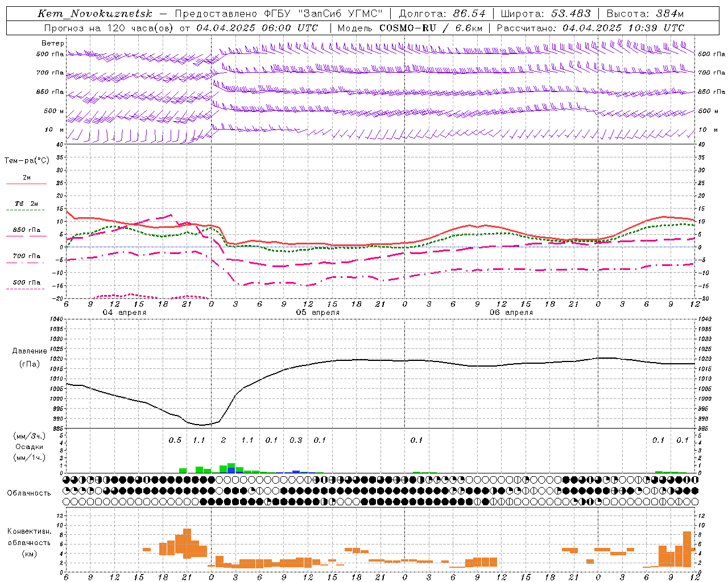Click the '500 м' label left of wind barbs
This screenshot has height=582, width=728.
point(53,111)
